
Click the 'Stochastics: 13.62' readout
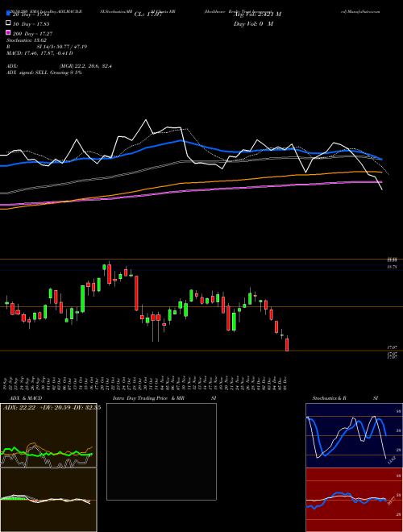coord(27,40)
